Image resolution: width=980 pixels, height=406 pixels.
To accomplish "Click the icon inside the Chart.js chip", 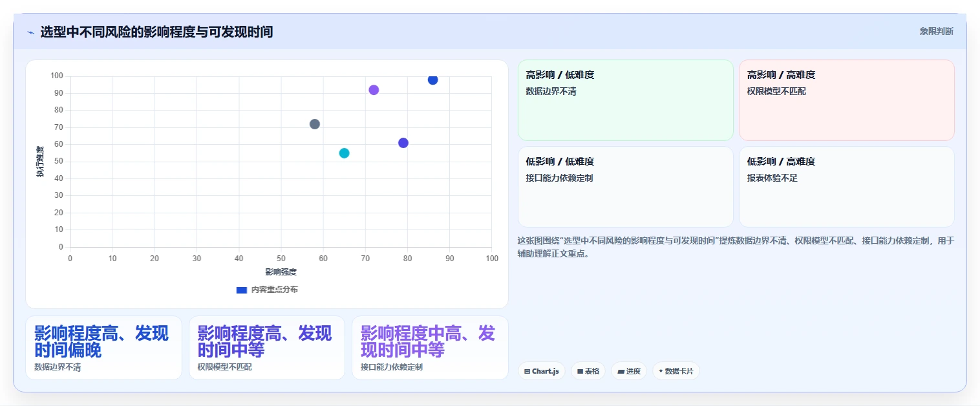I will tap(527, 372).
